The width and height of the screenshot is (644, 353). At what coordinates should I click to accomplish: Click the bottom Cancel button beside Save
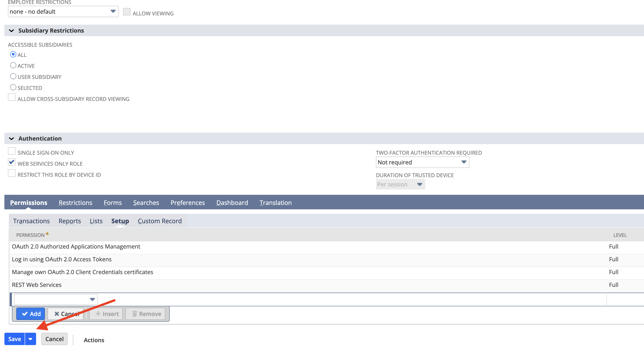point(54,339)
